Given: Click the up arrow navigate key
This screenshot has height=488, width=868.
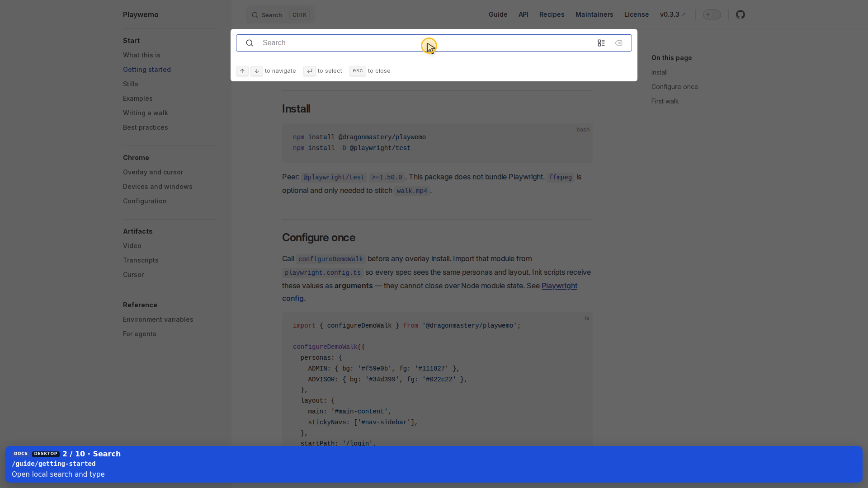Looking at the screenshot, I should click(x=242, y=71).
